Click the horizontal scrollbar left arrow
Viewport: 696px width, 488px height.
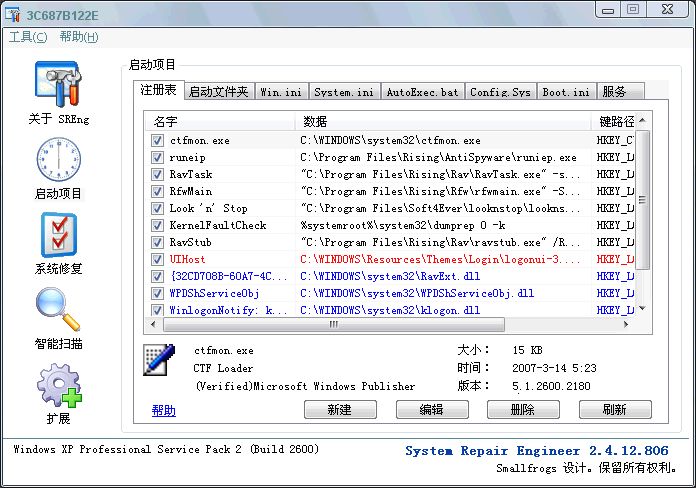(x=154, y=325)
